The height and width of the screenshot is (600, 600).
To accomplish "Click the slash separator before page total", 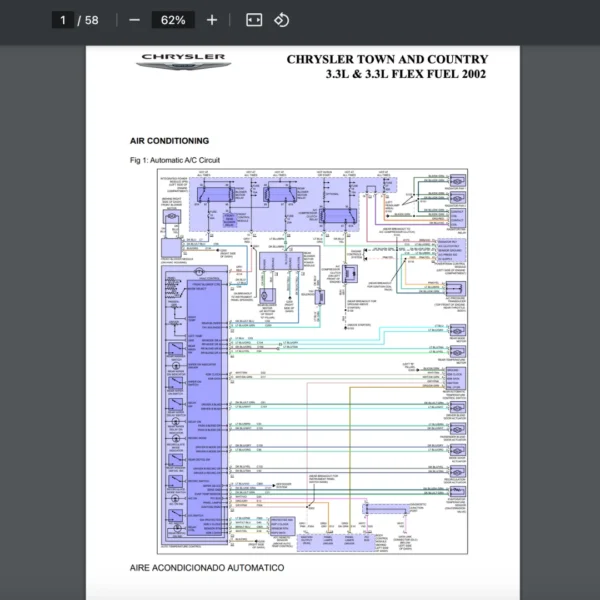I will coord(80,20).
